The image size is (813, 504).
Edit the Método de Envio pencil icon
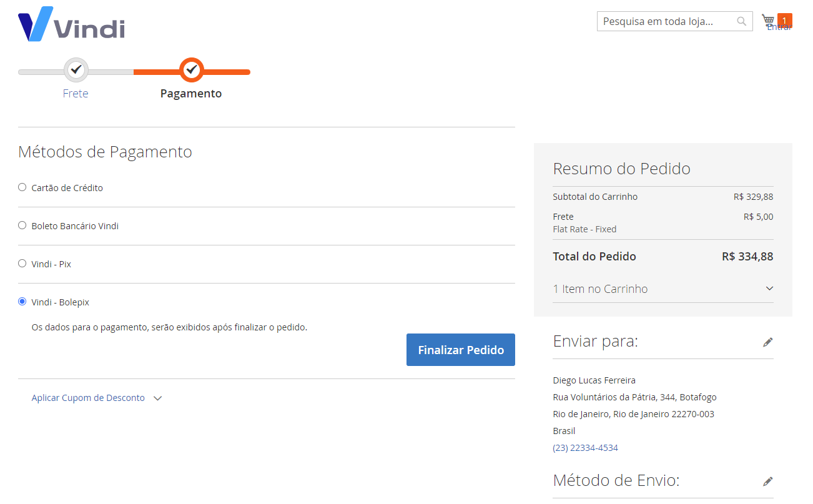tap(767, 482)
